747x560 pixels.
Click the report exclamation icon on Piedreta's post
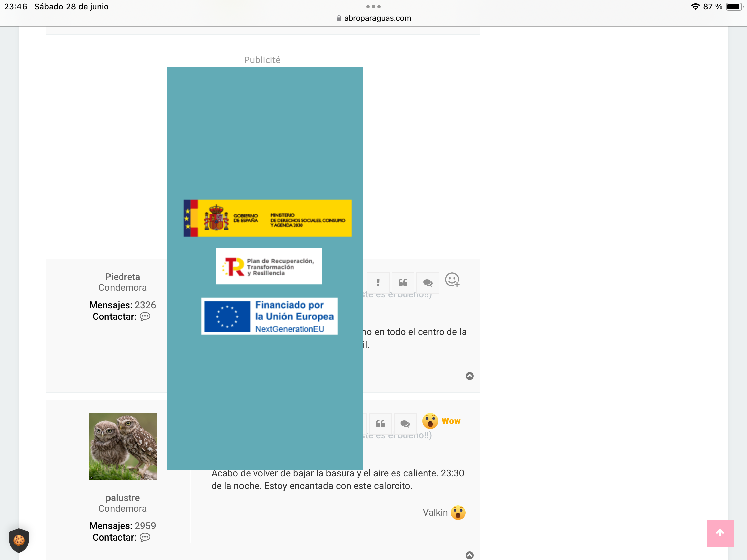coord(378,283)
